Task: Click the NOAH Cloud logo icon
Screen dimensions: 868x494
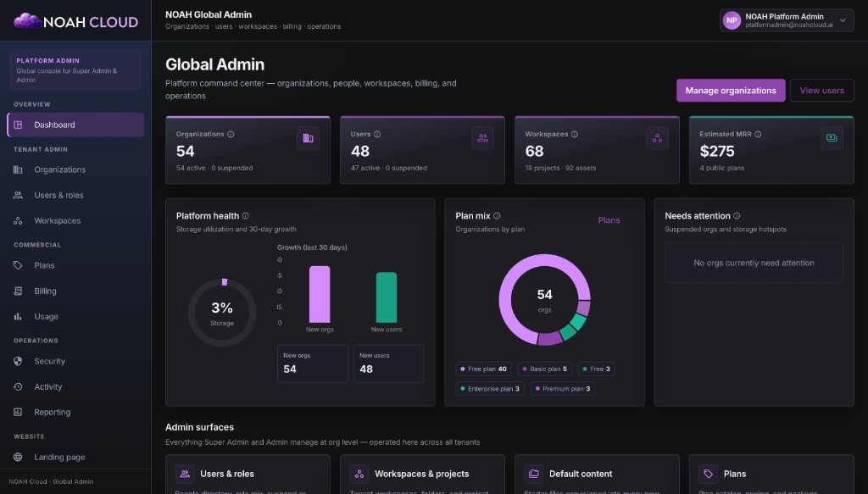Action: click(27, 21)
